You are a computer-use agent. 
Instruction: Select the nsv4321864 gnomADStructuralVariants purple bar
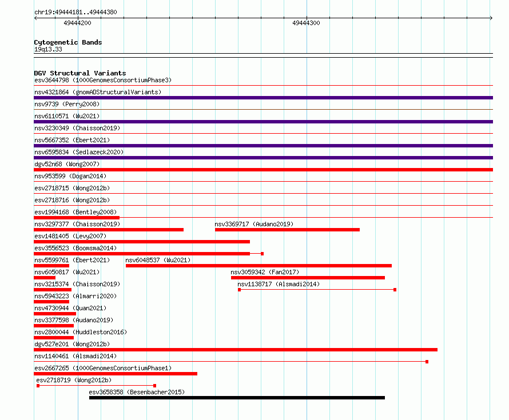click(x=263, y=98)
